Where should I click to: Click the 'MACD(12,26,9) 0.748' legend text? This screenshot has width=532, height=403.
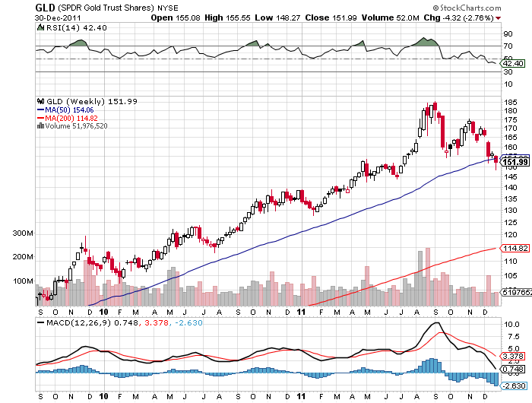[92, 322]
